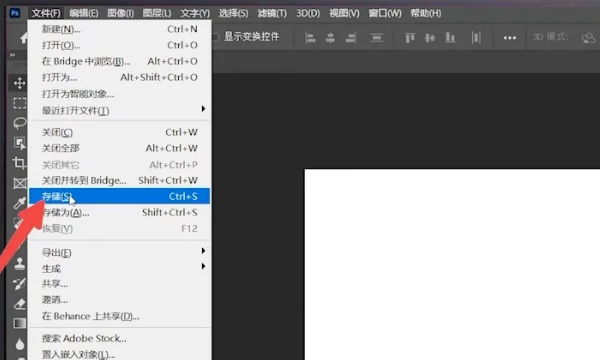Viewport: 600px width, 360px height.
Task: Click the white canvas area
Action: click(x=452, y=264)
